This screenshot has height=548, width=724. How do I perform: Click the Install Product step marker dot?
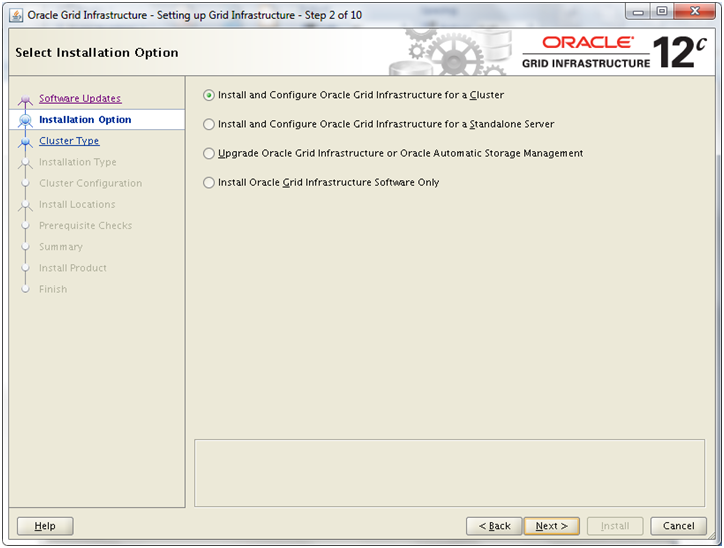point(25,268)
